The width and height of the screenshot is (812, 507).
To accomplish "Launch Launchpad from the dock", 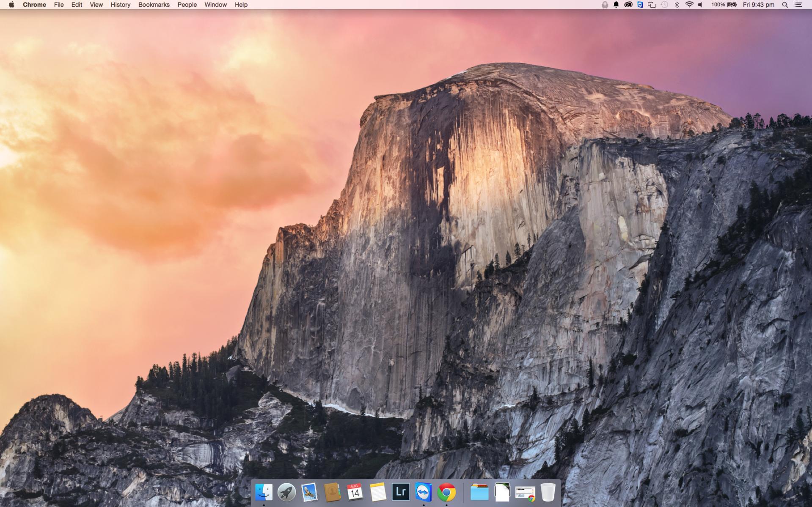I will (286, 492).
